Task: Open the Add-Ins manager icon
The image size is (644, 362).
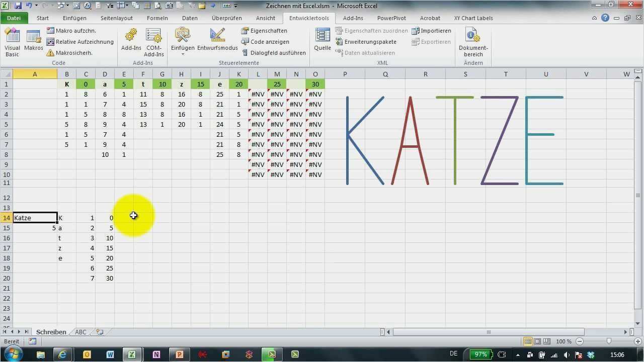Action: [131, 41]
